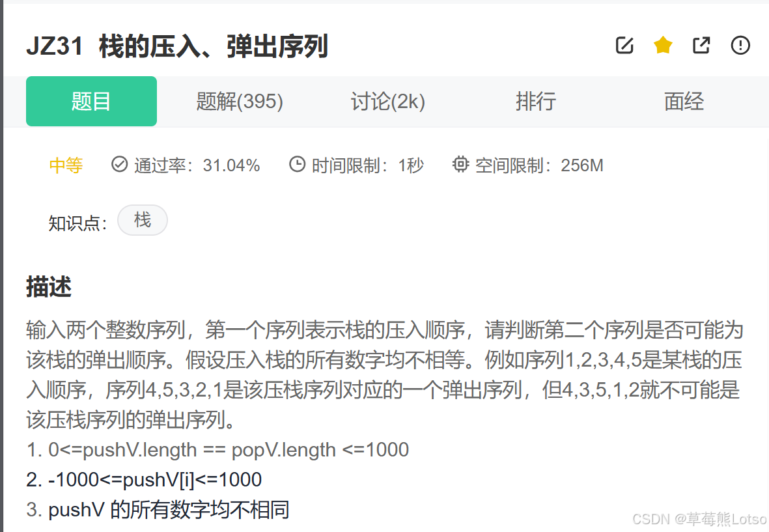Click the 通过率: 31.04% text
Screen dimensions: 769x532
coord(197,165)
